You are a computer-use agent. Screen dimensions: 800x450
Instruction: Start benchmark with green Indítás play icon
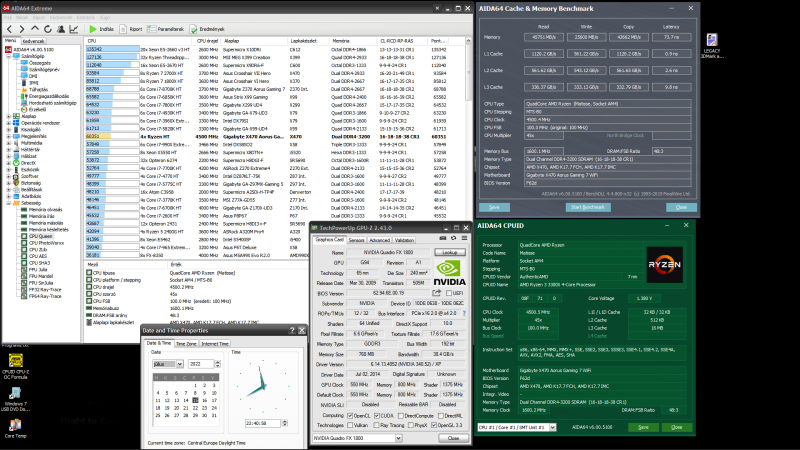[x=93, y=29]
